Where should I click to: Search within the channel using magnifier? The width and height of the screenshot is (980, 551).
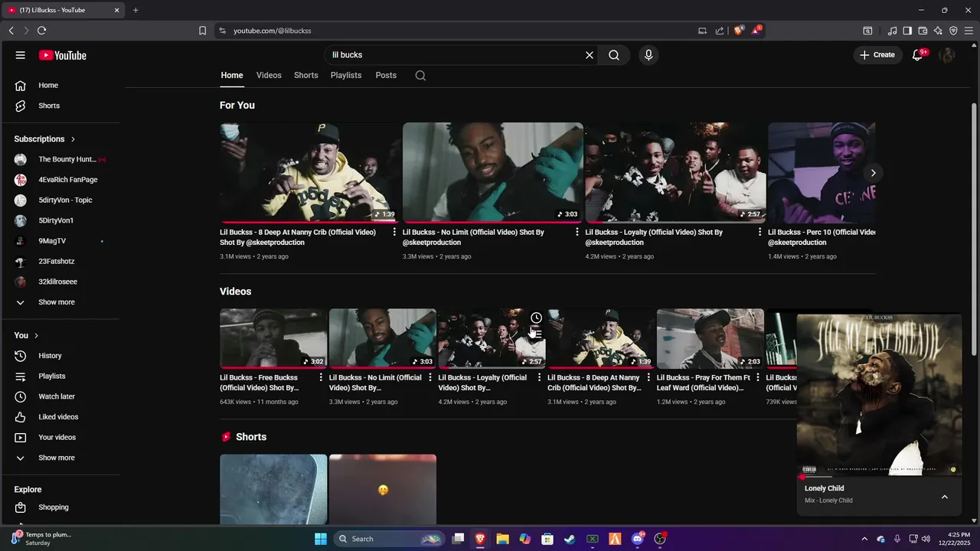[420, 75]
